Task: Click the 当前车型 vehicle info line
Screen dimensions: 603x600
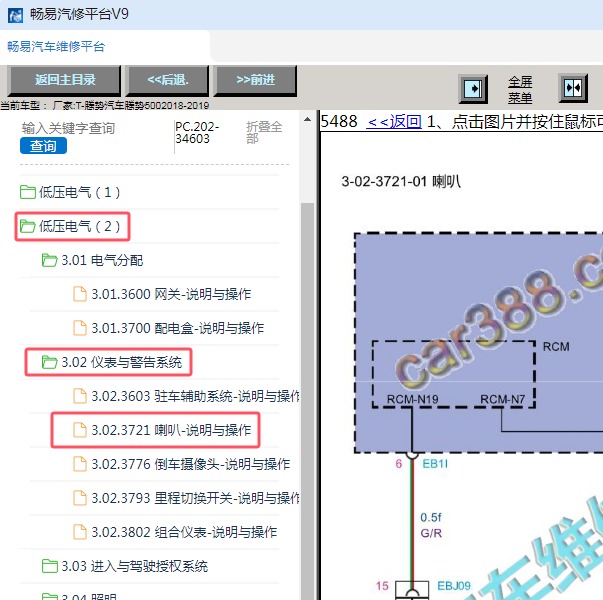Action: point(105,105)
